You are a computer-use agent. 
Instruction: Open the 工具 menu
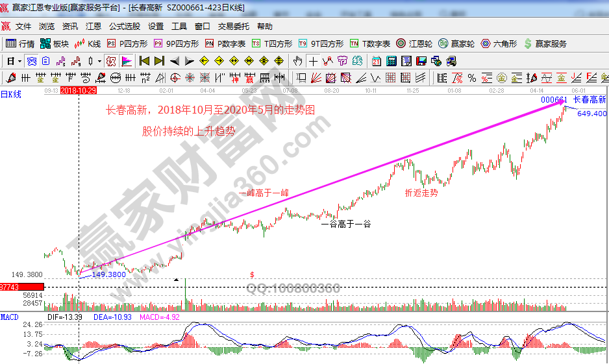click(x=179, y=27)
